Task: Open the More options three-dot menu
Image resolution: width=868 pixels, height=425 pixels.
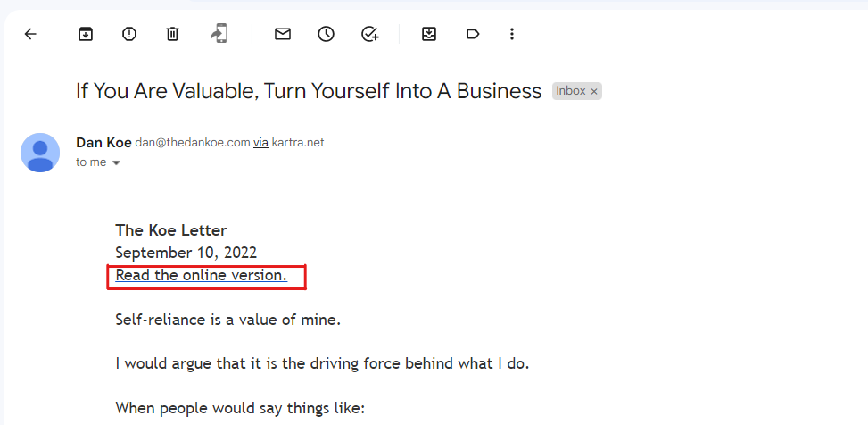Action: (x=512, y=34)
